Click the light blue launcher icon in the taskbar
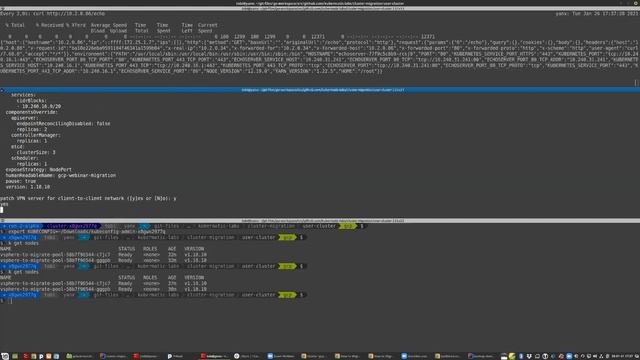This screenshot has height=360, width=640. point(56,356)
